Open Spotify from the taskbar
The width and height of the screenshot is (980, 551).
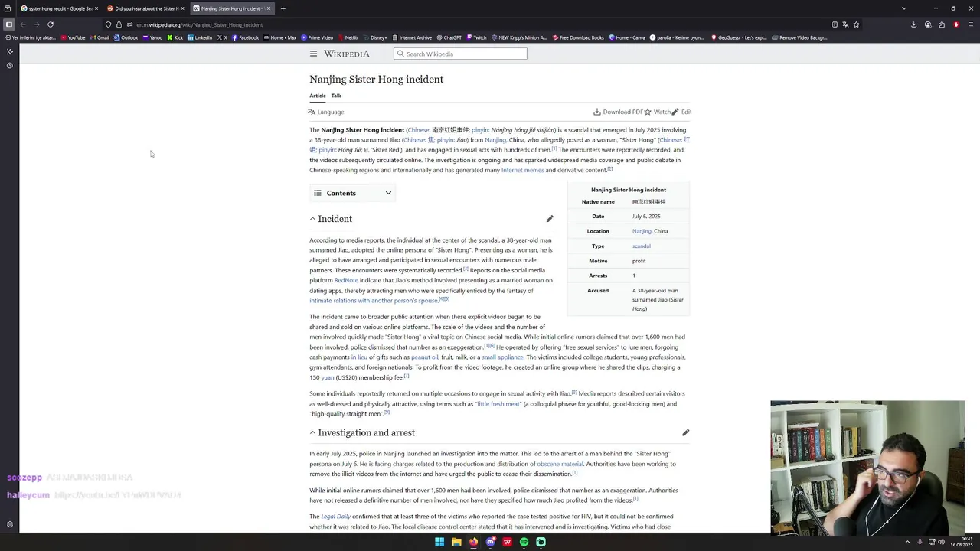pos(524,542)
